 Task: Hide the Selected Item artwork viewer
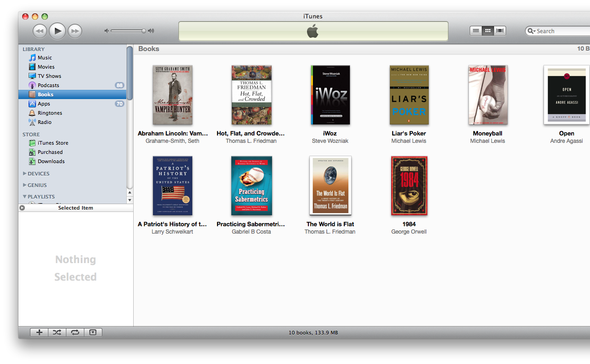[93, 332]
